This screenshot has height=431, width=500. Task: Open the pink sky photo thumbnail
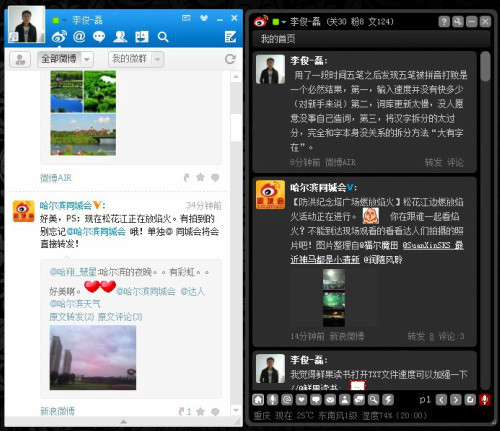click(x=93, y=358)
